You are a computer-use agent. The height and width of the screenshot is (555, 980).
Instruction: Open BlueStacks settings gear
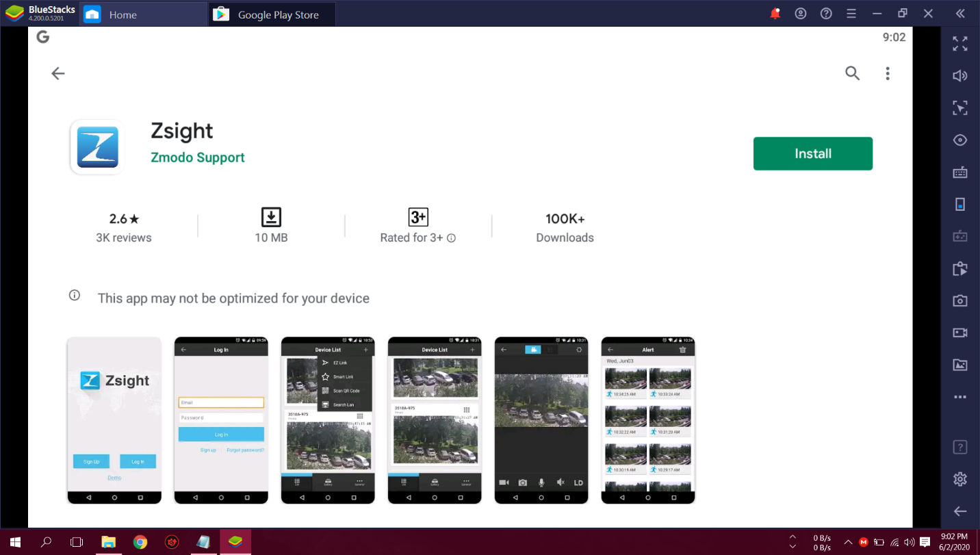[x=960, y=479]
